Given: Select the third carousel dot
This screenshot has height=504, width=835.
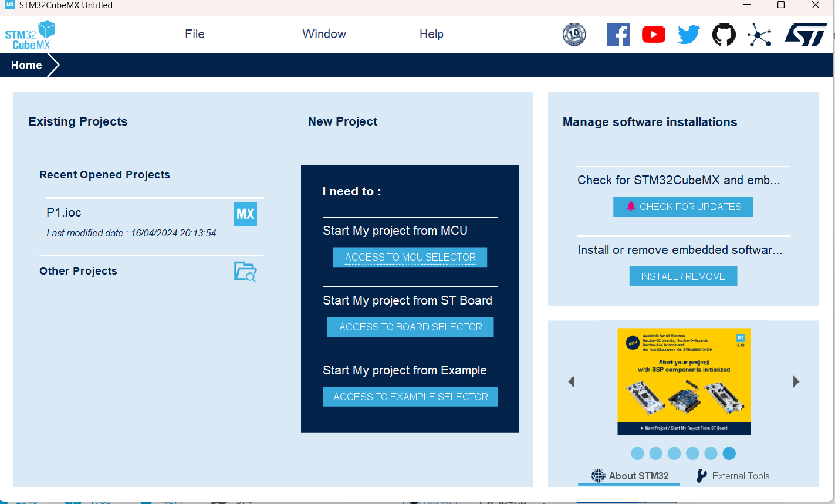Looking at the screenshot, I should tap(674, 454).
